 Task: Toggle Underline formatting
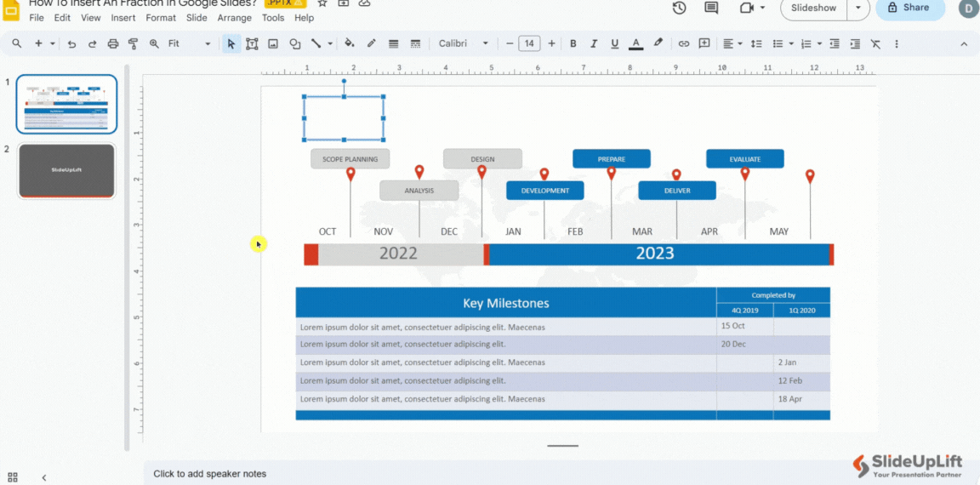click(615, 43)
